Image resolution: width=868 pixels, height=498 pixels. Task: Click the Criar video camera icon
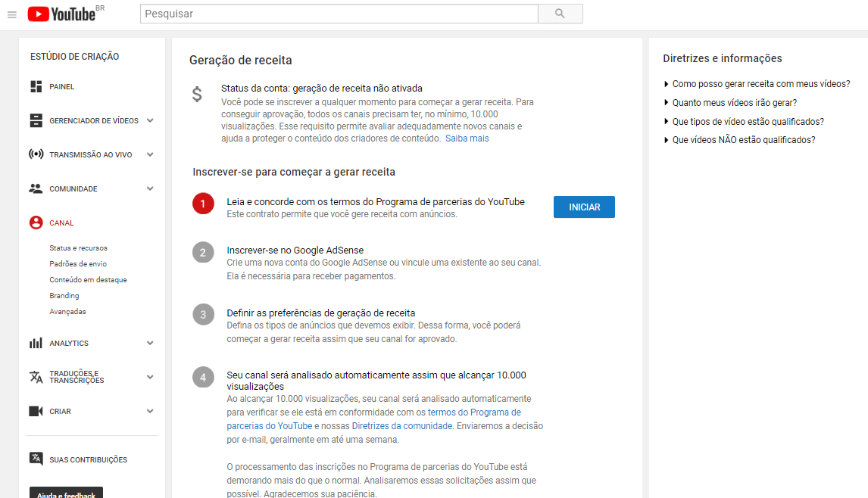[x=36, y=411]
